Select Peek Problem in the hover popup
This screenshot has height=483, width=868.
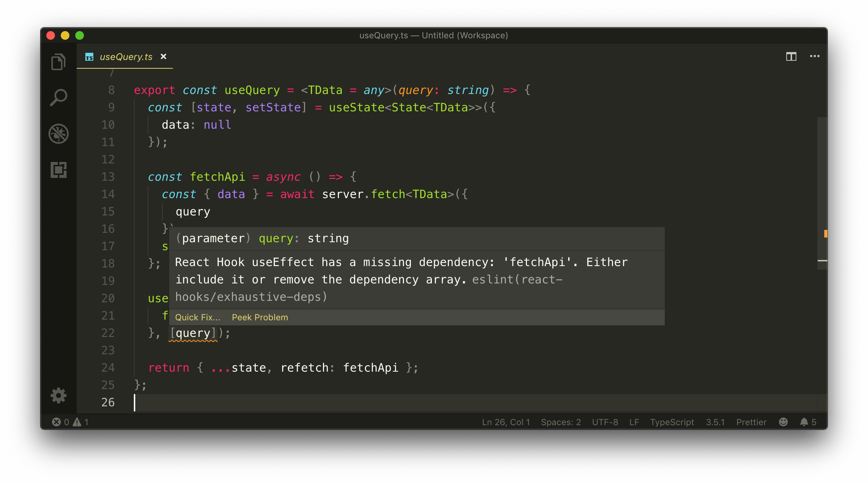click(x=260, y=317)
